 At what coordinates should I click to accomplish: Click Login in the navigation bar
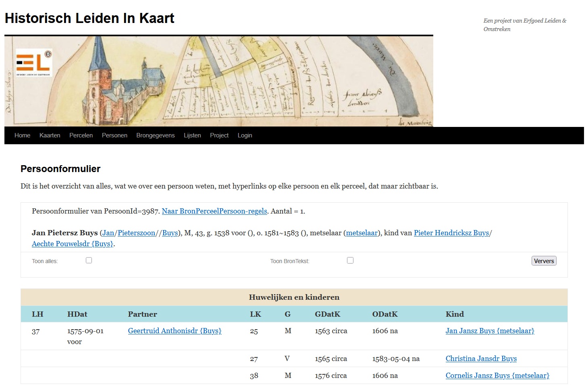click(245, 135)
